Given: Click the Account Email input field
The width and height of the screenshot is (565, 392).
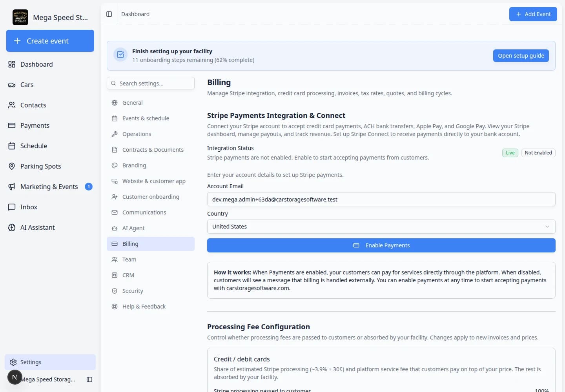Looking at the screenshot, I should pos(381,199).
